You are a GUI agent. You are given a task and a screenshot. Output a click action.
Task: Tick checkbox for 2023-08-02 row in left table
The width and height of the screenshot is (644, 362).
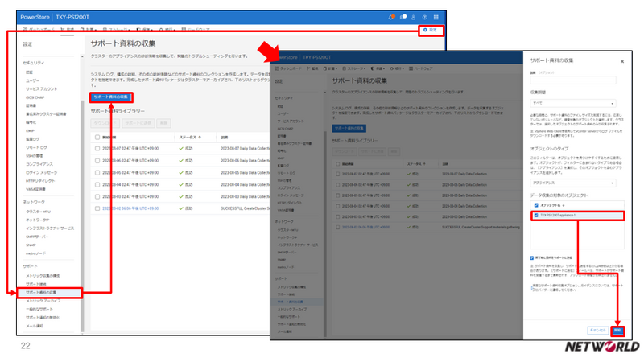97,208
